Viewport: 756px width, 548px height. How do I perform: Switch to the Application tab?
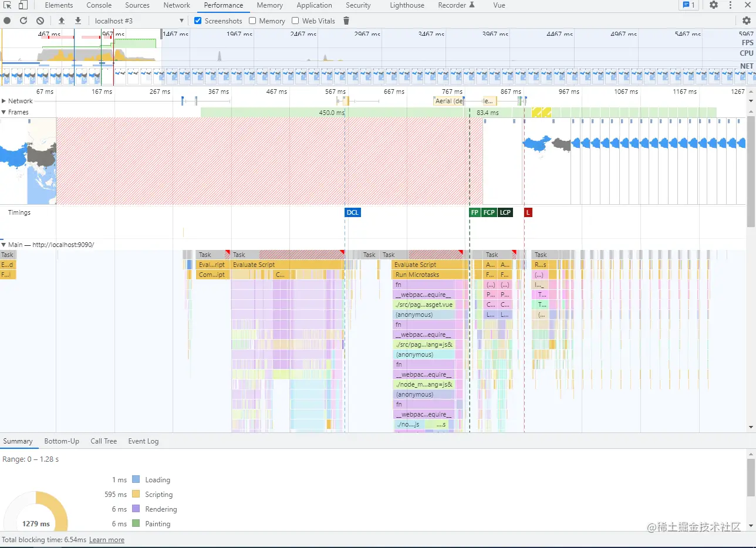(x=314, y=5)
